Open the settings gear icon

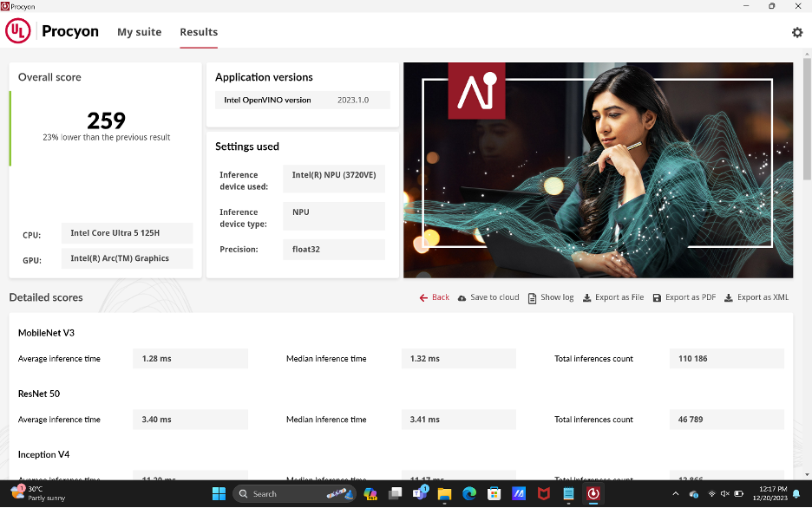click(797, 32)
